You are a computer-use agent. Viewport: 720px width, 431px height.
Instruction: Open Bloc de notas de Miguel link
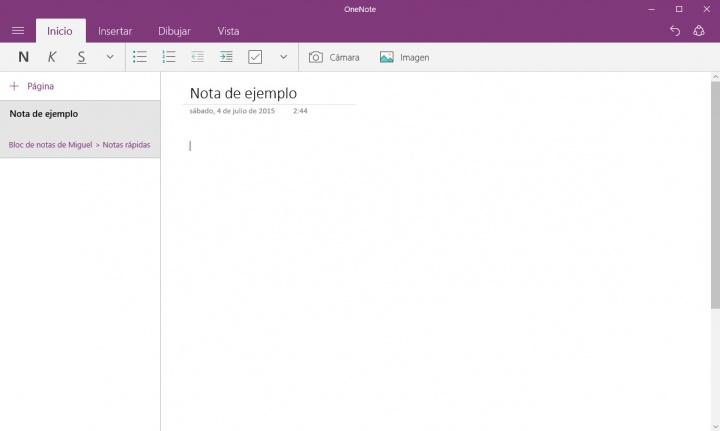[x=51, y=145]
